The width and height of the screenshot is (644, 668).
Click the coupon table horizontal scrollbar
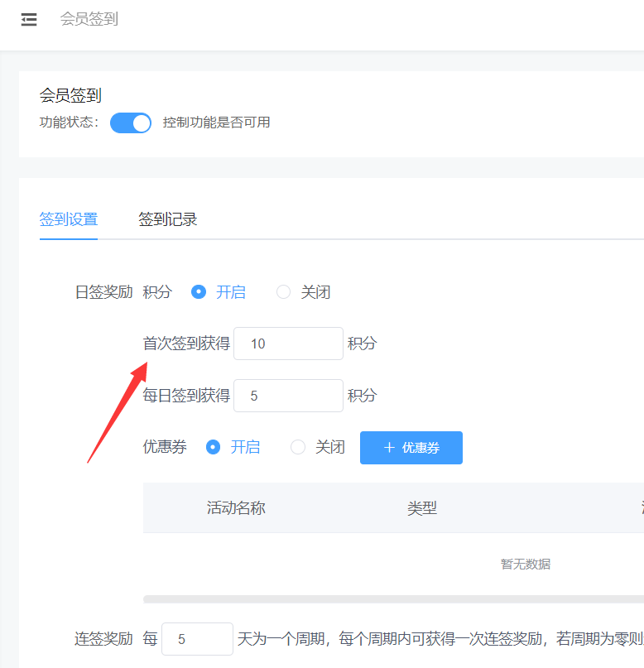[x=393, y=598]
